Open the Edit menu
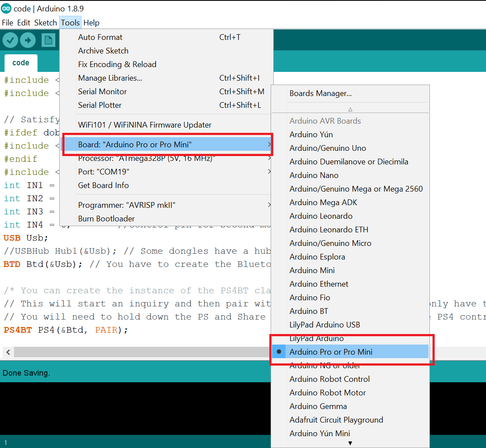 pyautogui.click(x=24, y=23)
